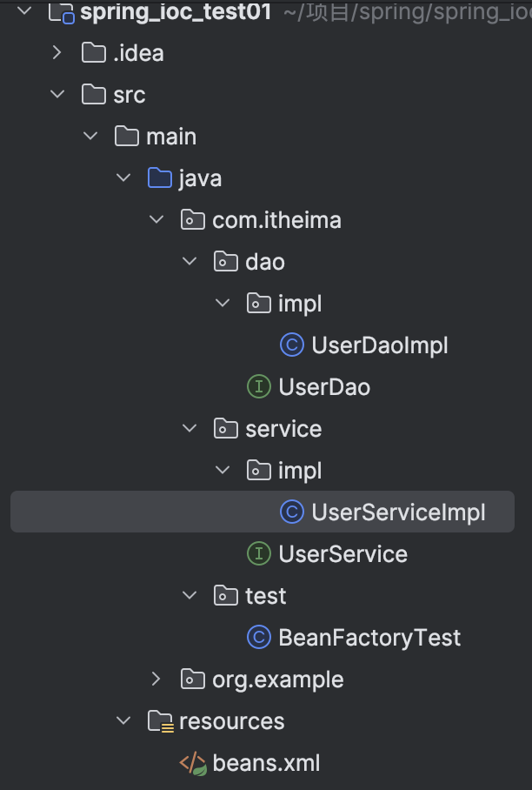This screenshot has width=532, height=790.
Task: Click the BeanFactoryTest class icon
Action: 259,638
